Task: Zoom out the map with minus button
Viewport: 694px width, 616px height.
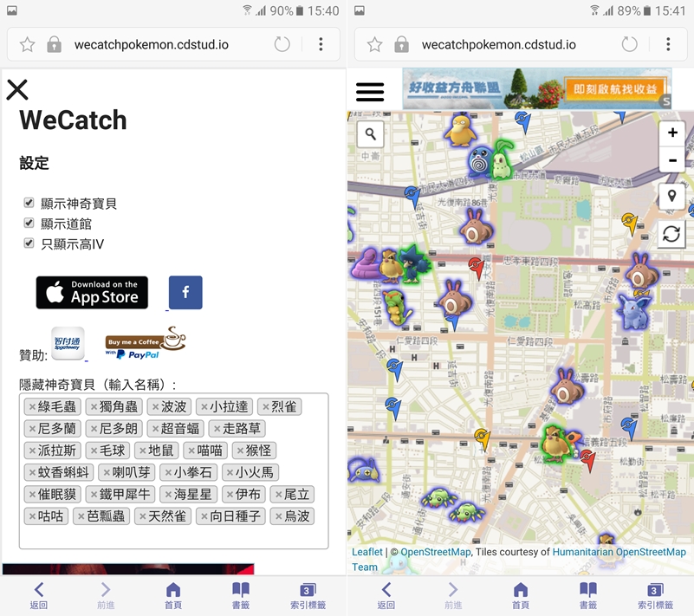Action: (672, 159)
